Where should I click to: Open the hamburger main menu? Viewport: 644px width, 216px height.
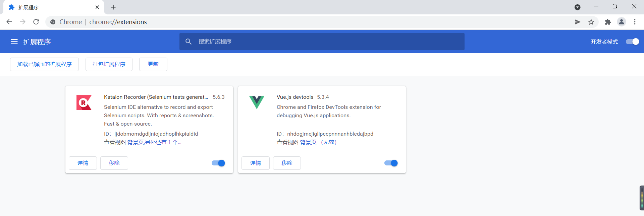pos(14,42)
